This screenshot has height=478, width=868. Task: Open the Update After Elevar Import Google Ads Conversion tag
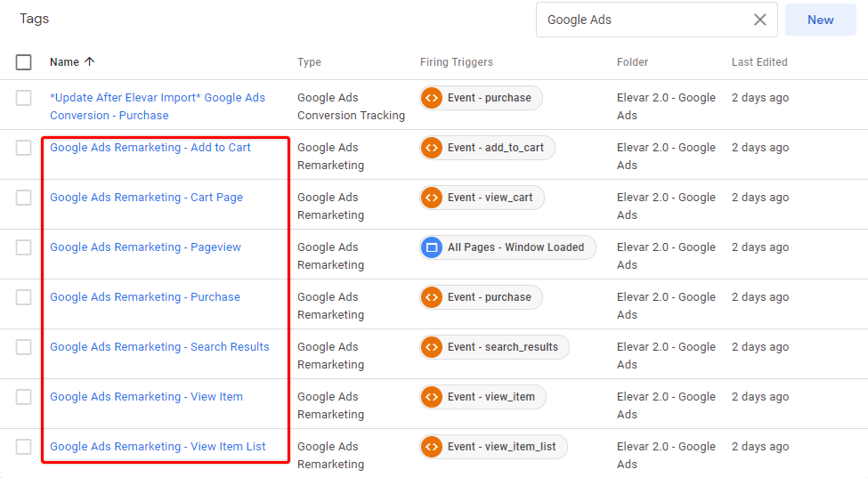click(158, 106)
